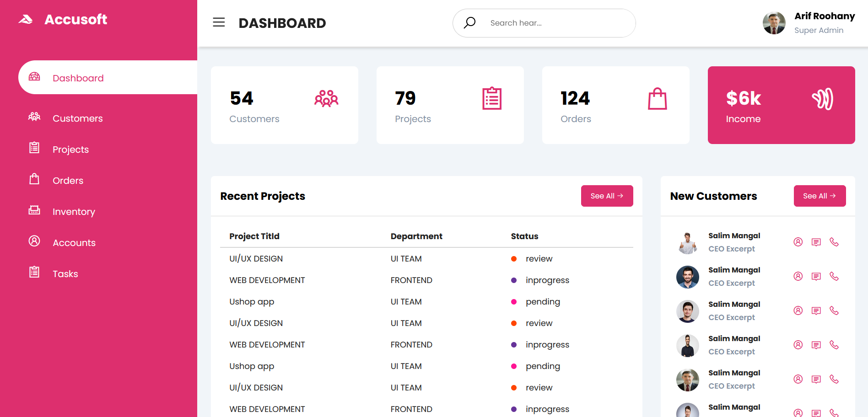The width and height of the screenshot is (868, 417).
Task: Toggle the hamburger sidebar menu
Action: (219, 22)
